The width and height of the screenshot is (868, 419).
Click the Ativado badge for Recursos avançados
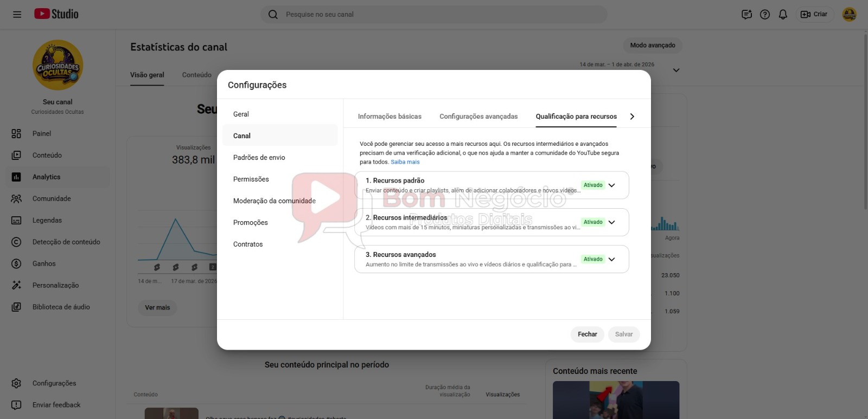point(593,259)
